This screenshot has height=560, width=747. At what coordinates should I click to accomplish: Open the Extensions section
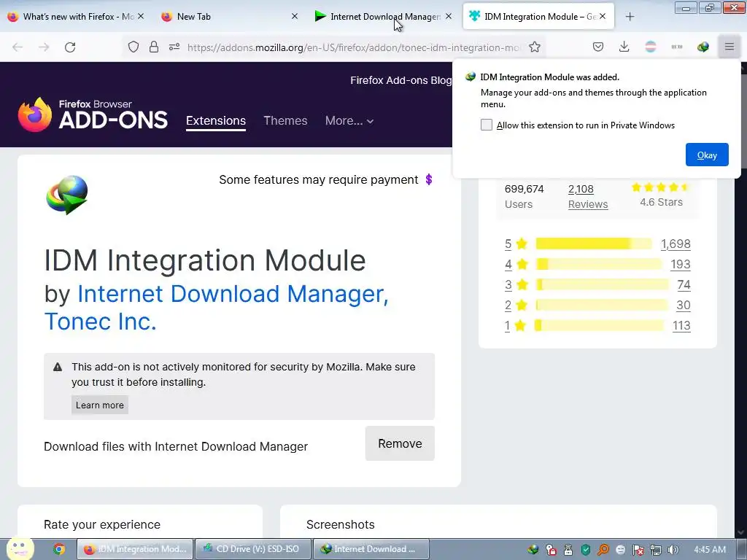click(x=216, y=121)
